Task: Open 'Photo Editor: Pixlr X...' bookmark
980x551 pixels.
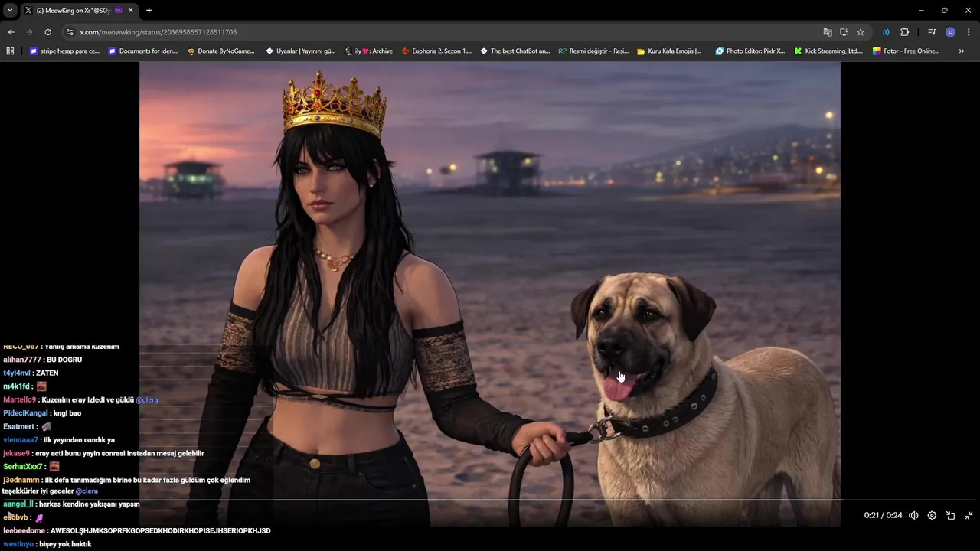Action: tap(750, 51)
